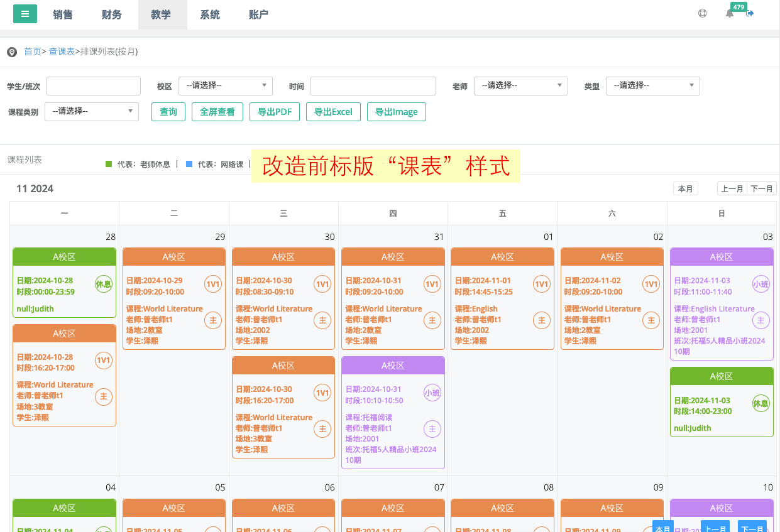The height and width of the screenshot is (532, 780).
Task: Go to next month with white 下一月 button
Action: 762,188
